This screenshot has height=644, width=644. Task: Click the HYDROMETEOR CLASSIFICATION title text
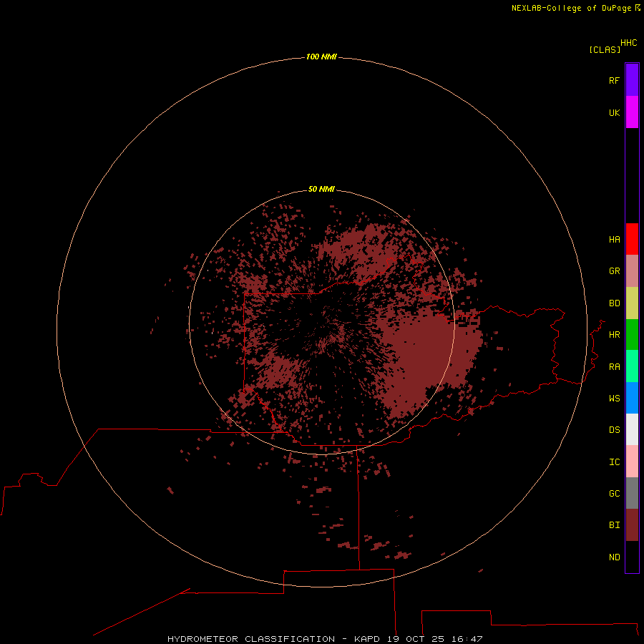click(x=251, y=639)
